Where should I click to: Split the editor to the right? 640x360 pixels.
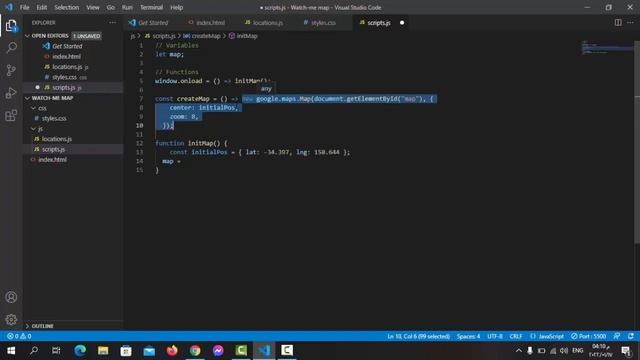[x=618, y=22]
